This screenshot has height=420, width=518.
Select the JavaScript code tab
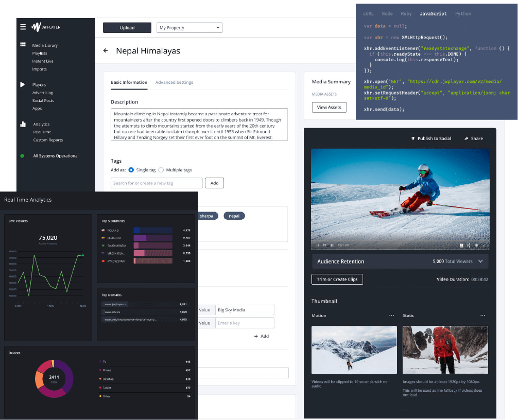click(433, 14)
